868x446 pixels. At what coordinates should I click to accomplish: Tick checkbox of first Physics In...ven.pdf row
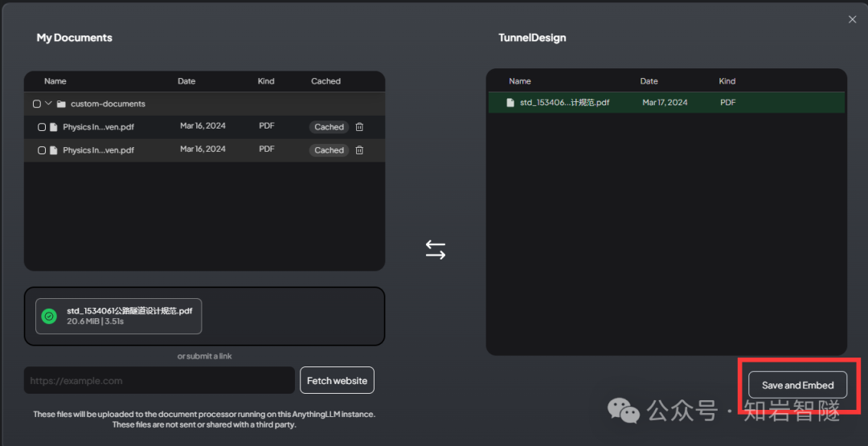[x=42, y=127]
